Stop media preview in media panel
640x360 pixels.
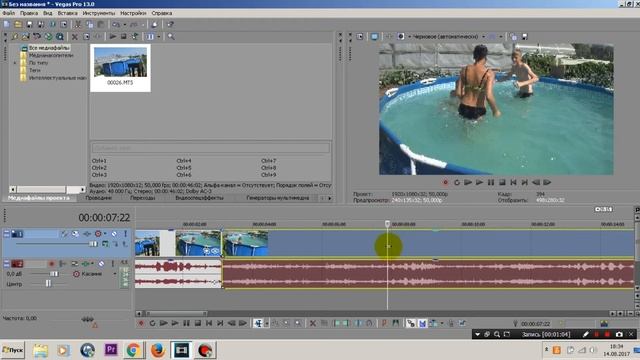click(123, 37)
